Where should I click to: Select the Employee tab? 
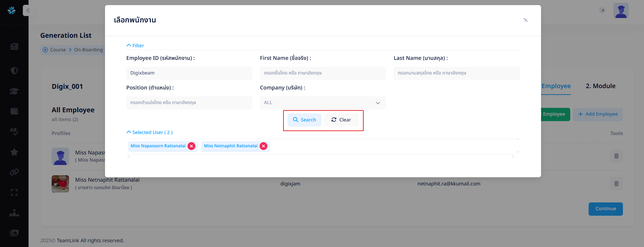coord(556,86)
